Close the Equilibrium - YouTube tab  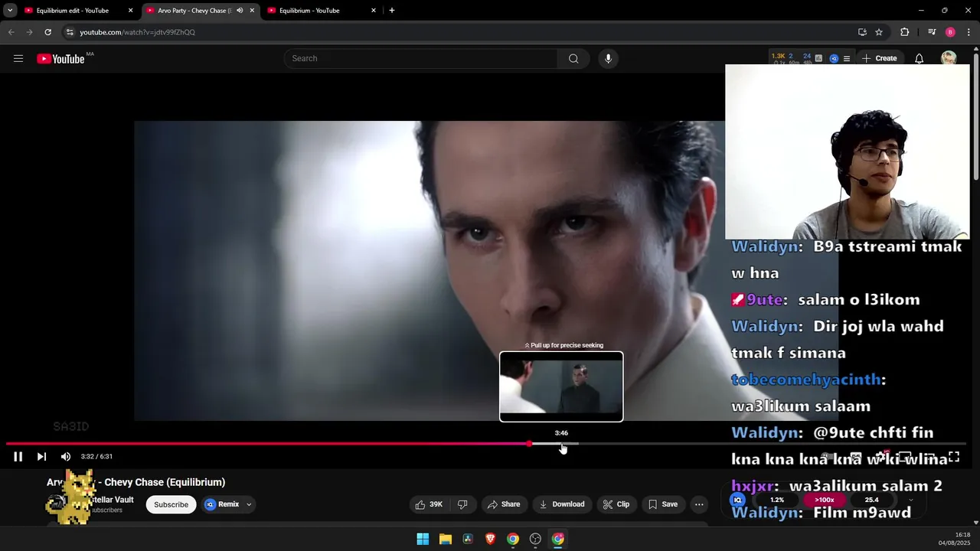(374, 11)
